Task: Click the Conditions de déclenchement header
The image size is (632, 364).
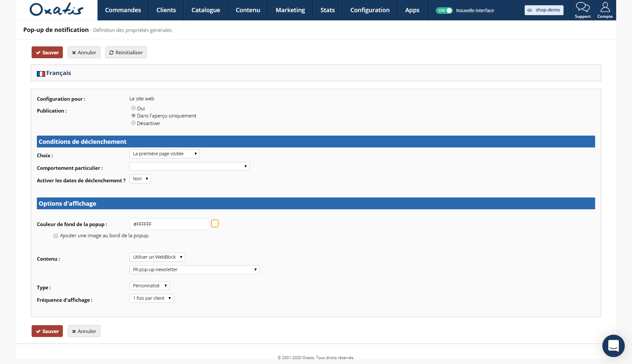Action: [316, 142]
